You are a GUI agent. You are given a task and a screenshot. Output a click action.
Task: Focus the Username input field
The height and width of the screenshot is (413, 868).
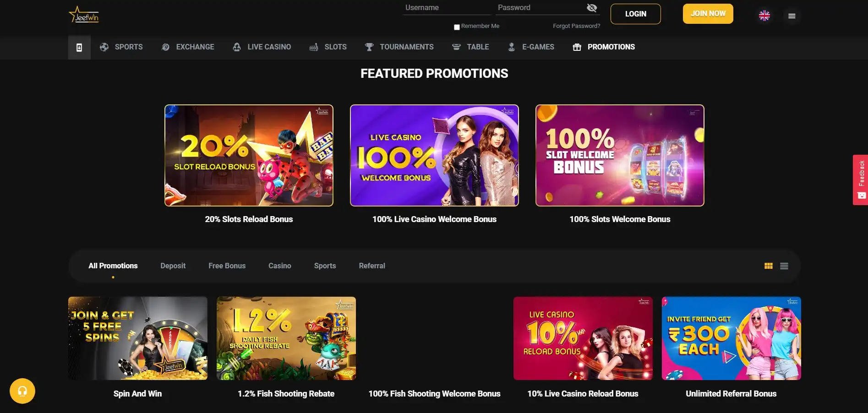tap(446, 8)
